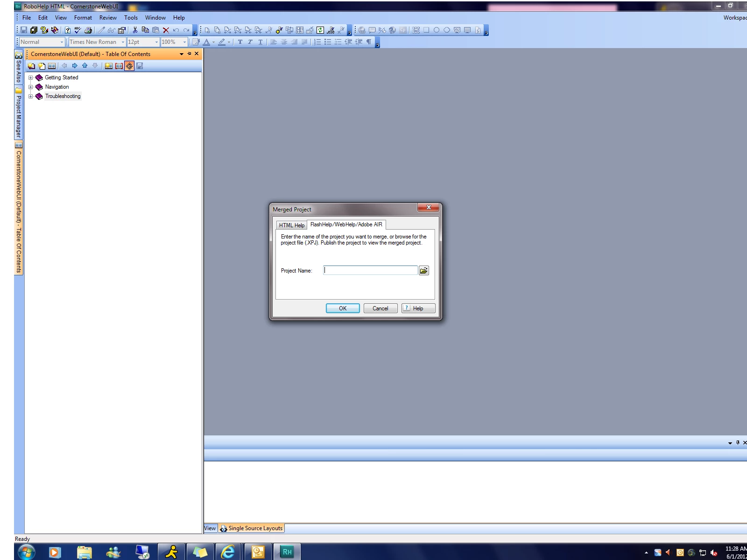Click the Windows Start button
Viewport: 747px width, 560px height.
[x=26, y=553]
